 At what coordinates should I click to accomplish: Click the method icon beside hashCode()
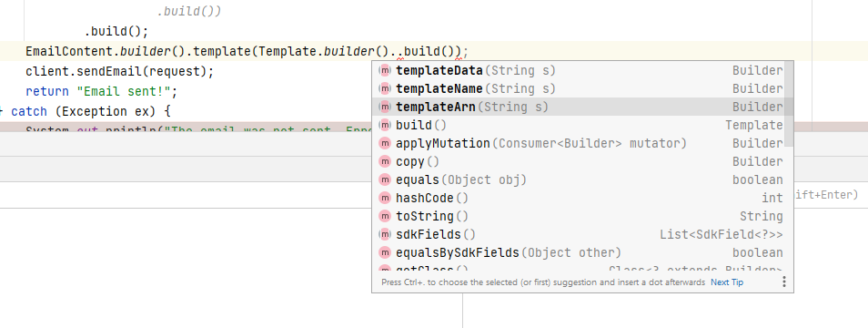coord(384,199)
